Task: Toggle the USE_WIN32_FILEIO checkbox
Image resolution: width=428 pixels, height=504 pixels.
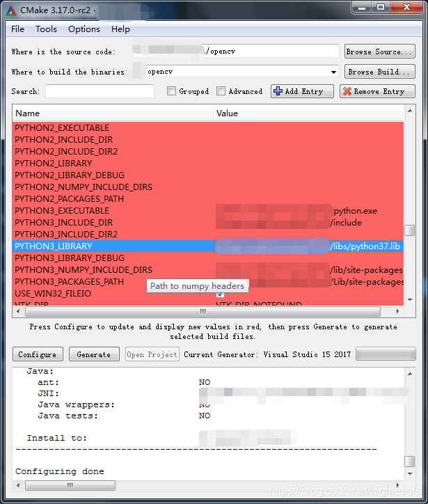Action: click(x=220, y=294)
